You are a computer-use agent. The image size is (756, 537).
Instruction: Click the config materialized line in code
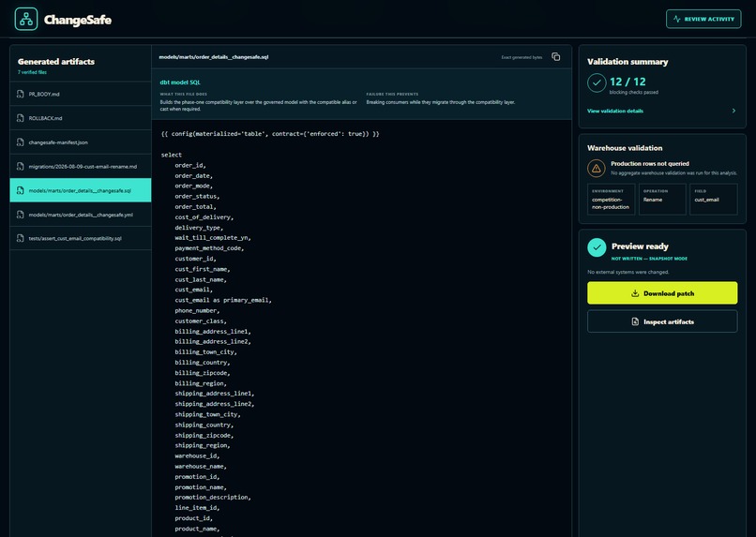pyautogui.click(x=270, y=134)
